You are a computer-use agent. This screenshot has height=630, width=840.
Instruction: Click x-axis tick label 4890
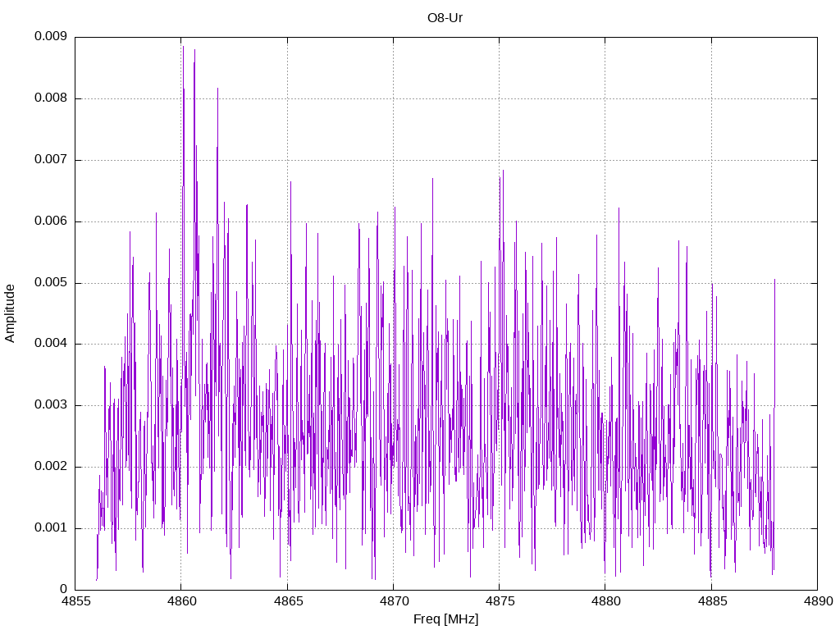pyautogui.click(x=819, y=601)
